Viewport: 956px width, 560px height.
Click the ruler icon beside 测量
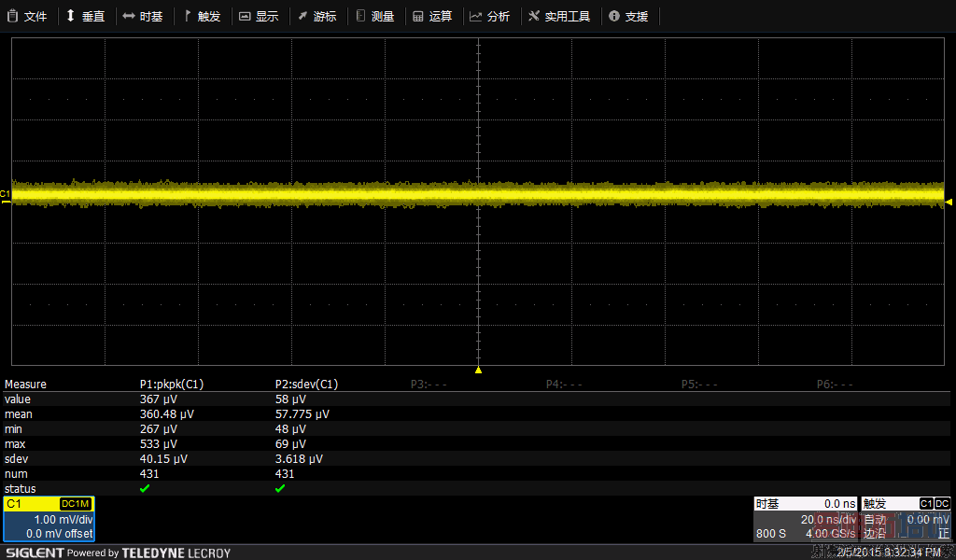[x=360, y=16]
